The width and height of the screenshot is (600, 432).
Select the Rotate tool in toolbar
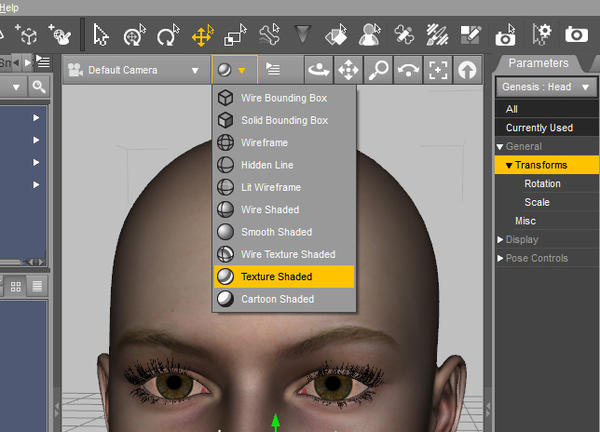[166, 37]
